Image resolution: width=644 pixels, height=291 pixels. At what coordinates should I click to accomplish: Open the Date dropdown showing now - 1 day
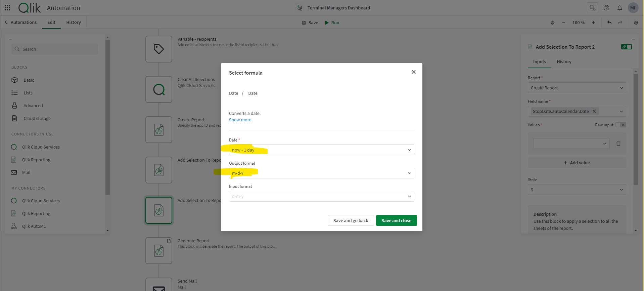[x=321, y=150]
